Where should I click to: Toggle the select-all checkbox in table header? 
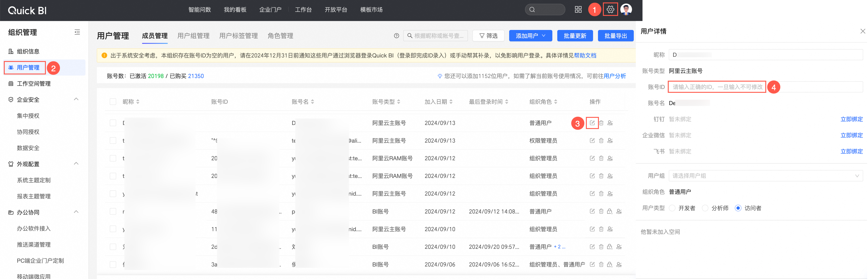(113, 102)
